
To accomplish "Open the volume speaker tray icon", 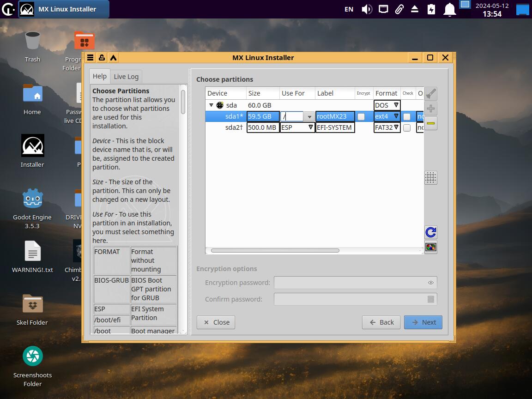I will (367, 9).
